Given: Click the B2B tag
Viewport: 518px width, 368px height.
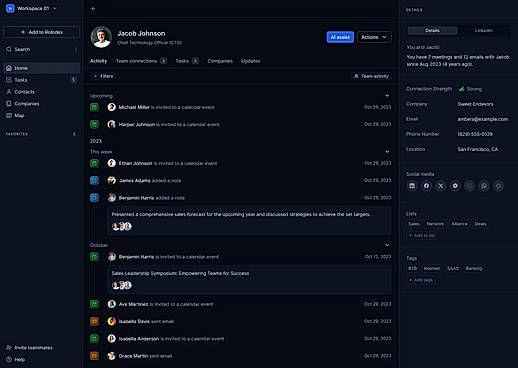Looking at the screenshot, I should (x=413, y=268).
